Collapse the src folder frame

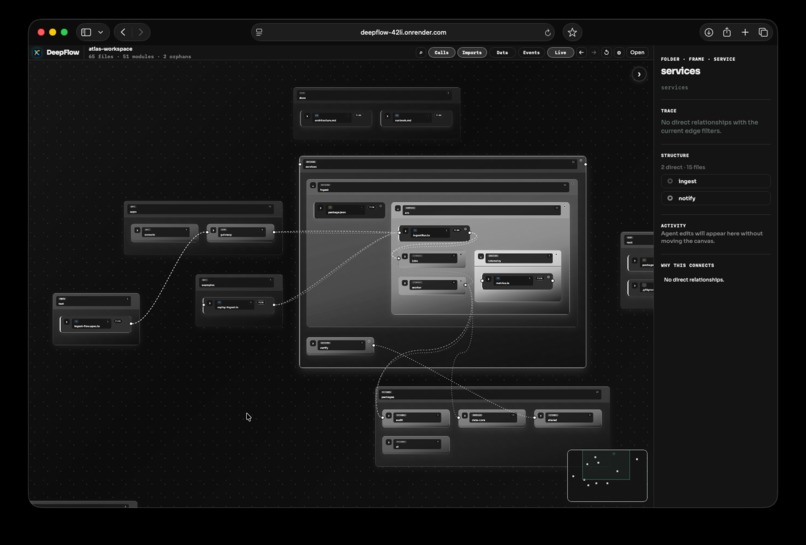[398, 209]
